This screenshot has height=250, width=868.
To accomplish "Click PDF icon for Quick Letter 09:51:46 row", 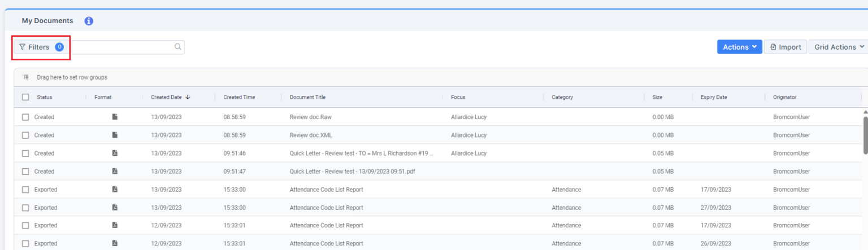I will pyautogui.click(x=115, y=153).
